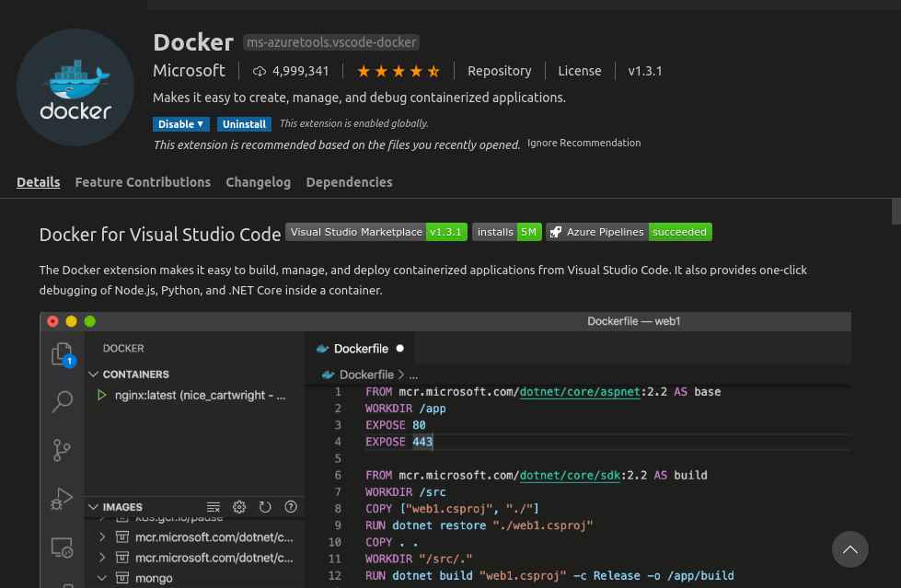This screenshot has width=901, height=588.
Task: Open the Changelog tab
Action: (x=258, y=182)
